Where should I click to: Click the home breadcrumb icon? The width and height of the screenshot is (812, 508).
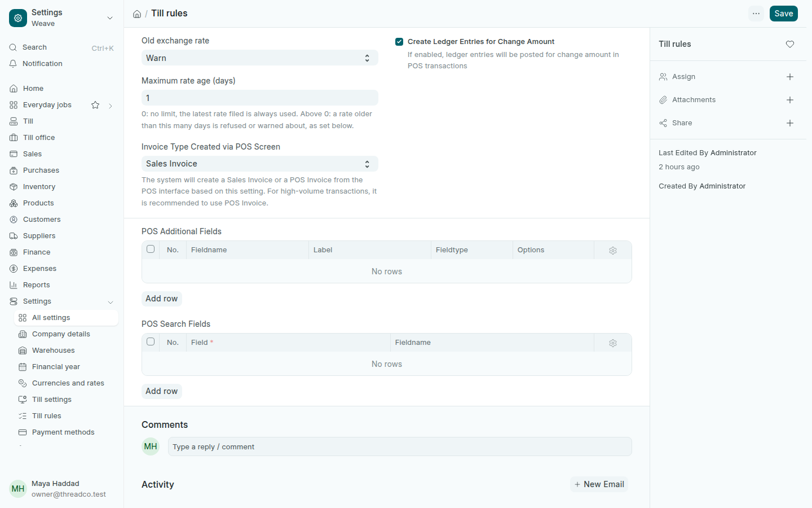click(137, 14)
